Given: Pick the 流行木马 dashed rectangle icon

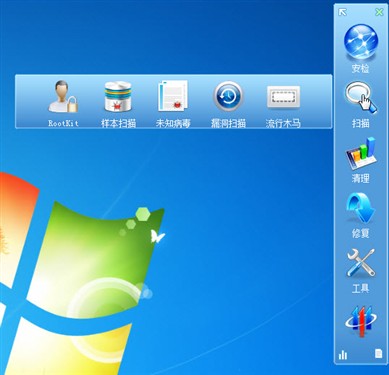Looking at the screenshot, I should 283,97.
